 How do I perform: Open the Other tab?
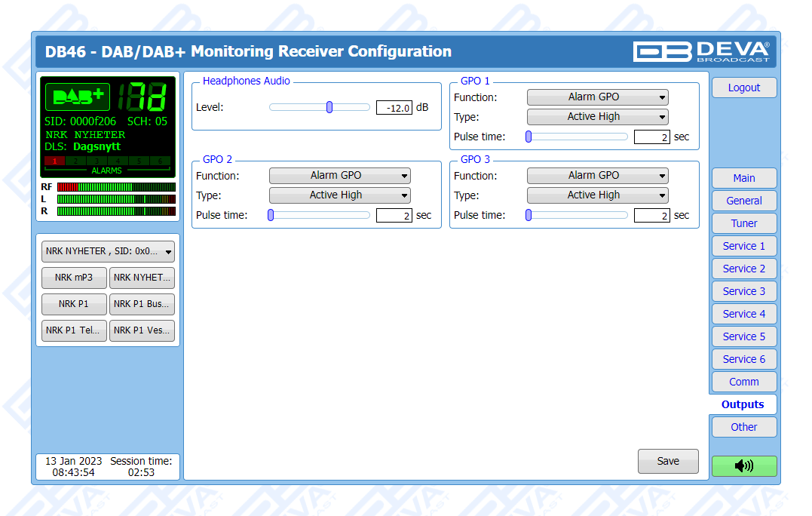pos(743,427)
